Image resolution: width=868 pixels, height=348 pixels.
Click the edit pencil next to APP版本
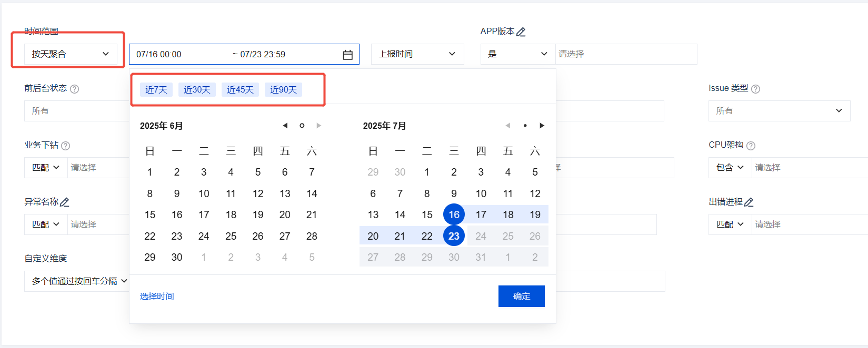pos(521,32)
